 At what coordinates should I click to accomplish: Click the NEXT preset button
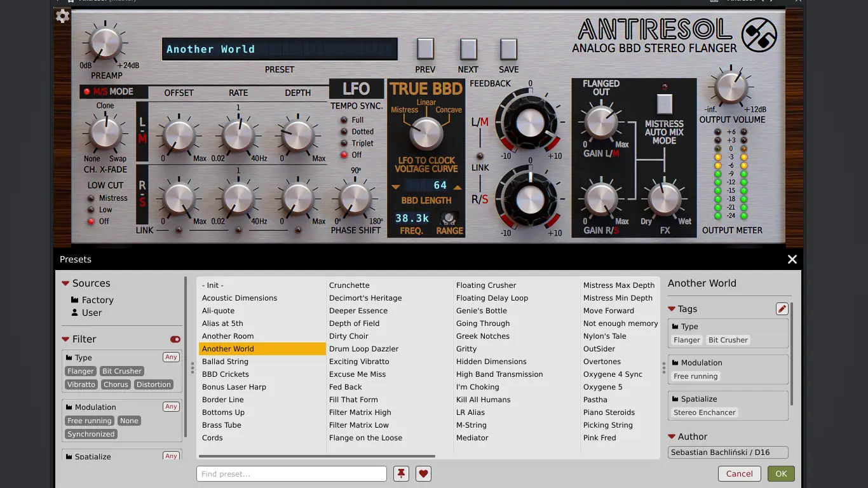(468, 50)
